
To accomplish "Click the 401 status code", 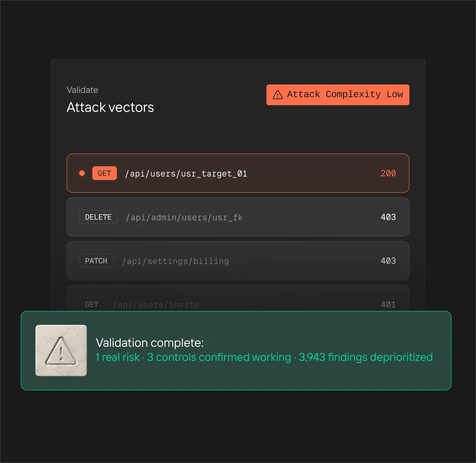I will (x=388, y=305).
